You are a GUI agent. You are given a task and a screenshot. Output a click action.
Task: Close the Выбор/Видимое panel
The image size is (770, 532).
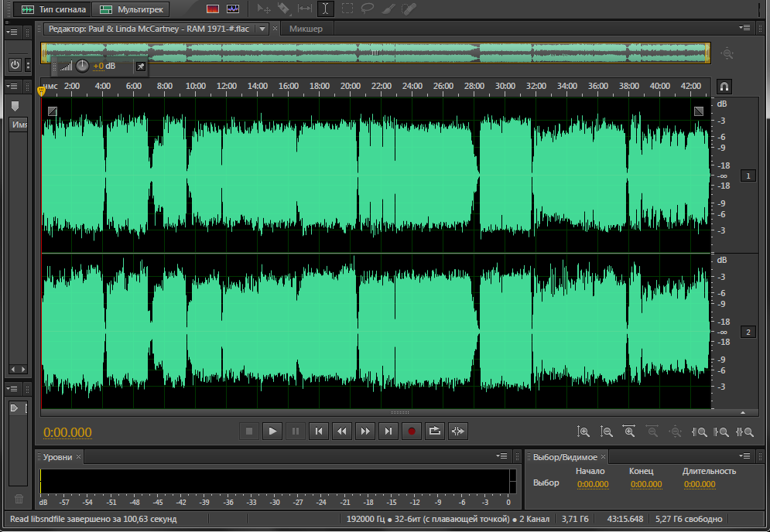(603, 457)
